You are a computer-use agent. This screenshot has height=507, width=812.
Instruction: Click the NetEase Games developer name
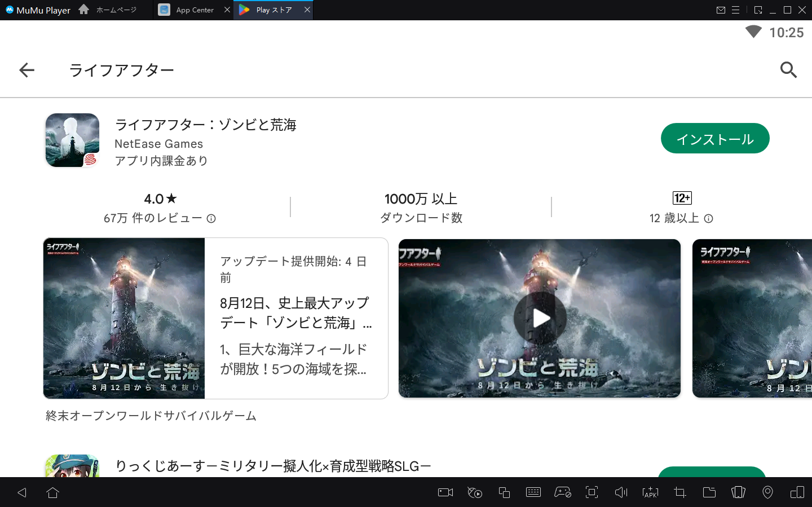158,144
